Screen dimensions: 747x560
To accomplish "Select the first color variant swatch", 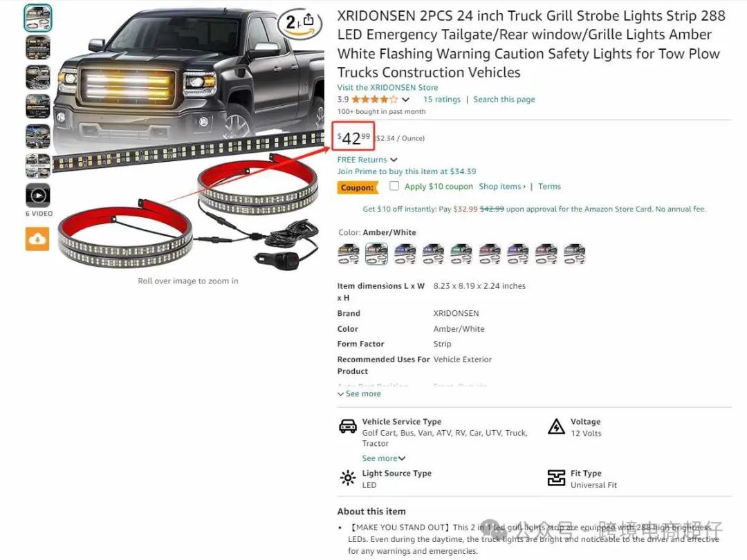I will pos(348,254).
